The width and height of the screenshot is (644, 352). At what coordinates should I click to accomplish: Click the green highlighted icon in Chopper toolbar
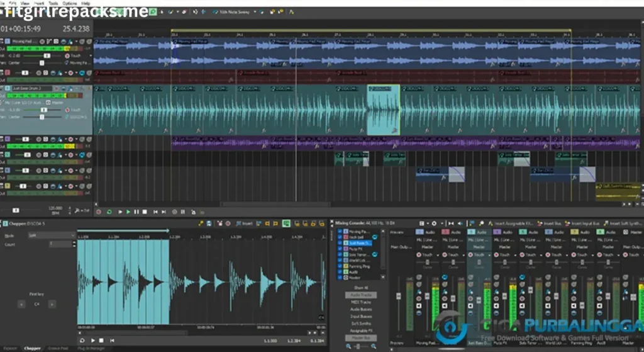(x=286, y=224)
